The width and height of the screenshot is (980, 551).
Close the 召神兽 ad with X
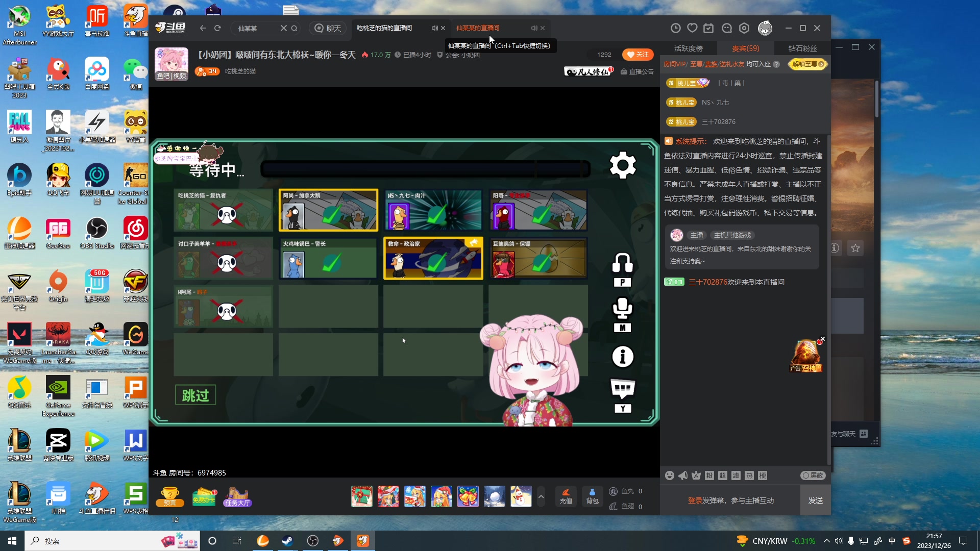point(823,339)
